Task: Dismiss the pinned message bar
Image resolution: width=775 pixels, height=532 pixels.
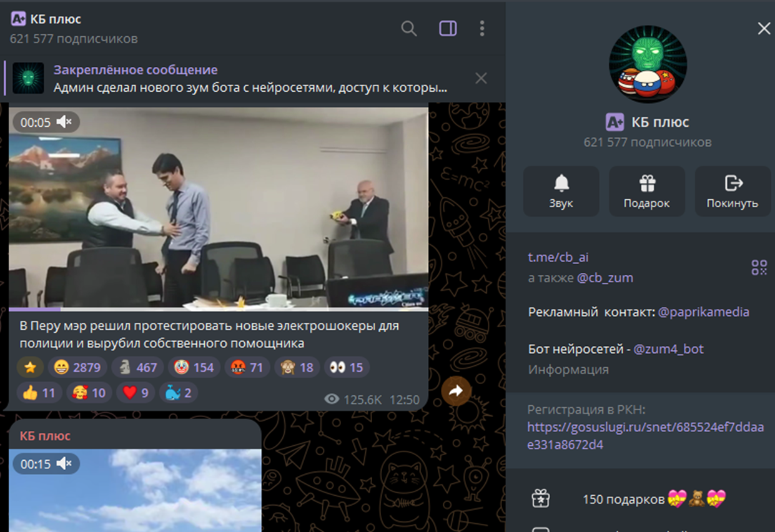Action: tap(481, 78)
